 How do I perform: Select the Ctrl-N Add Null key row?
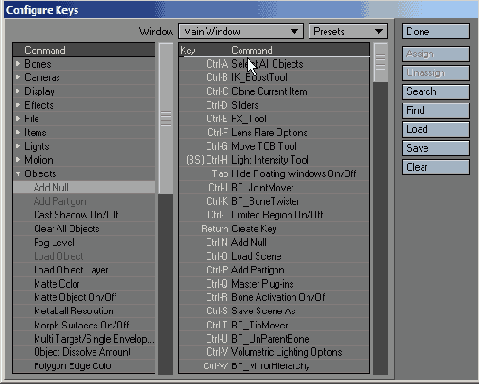(274, 242)
